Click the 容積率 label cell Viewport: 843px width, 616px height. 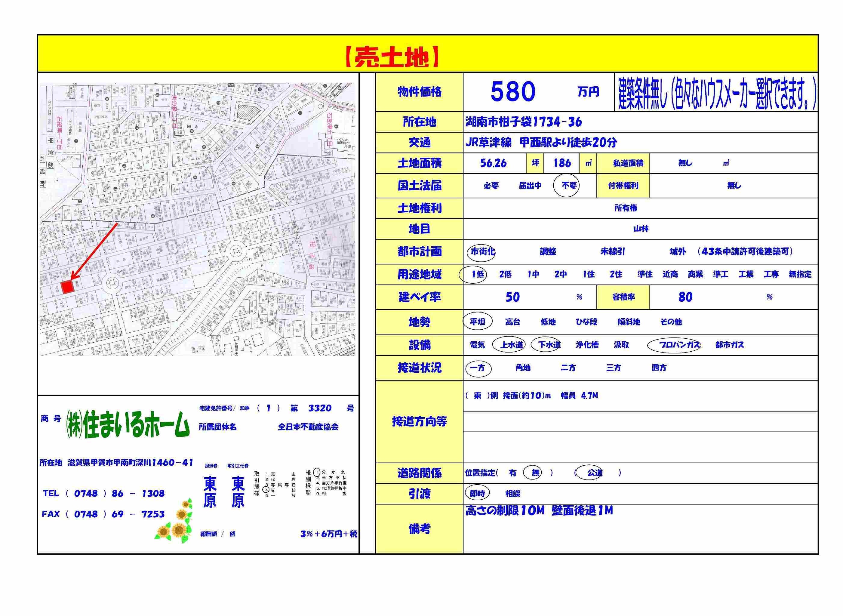coord(623,297)
